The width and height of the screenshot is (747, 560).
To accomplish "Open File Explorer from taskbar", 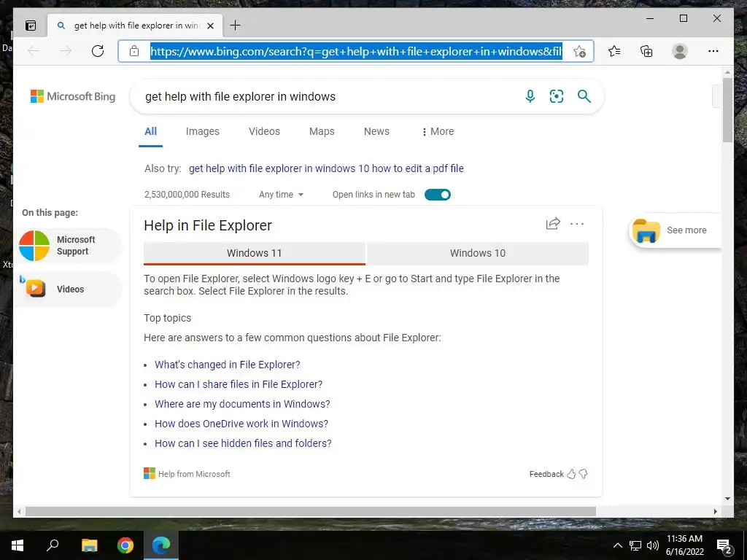I will point(89,545).
